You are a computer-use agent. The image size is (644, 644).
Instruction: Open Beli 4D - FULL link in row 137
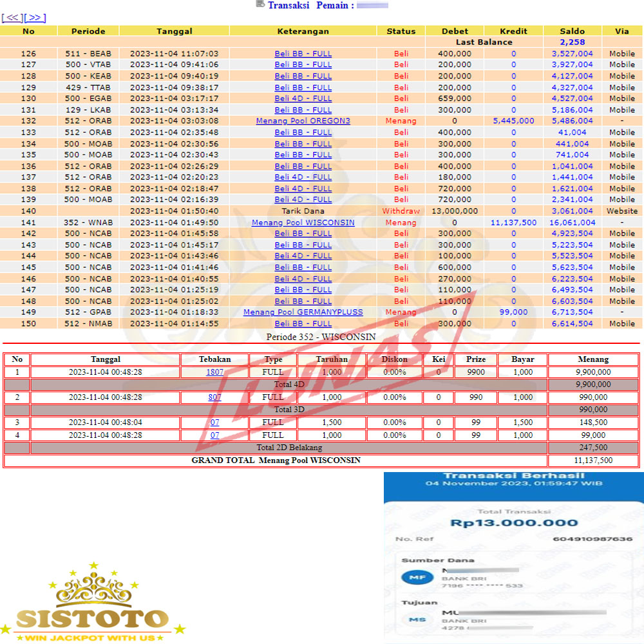303,177
